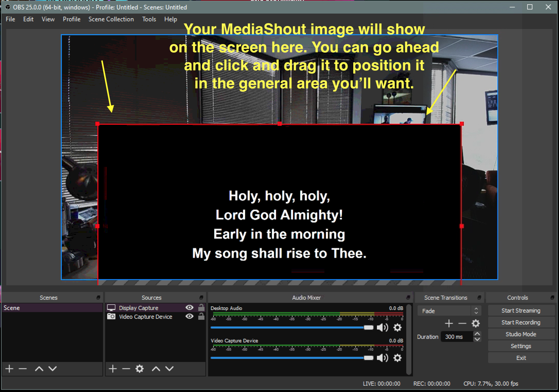Open source properties gear icon
This screenshot has width=559, height=392.
point(140,369)
